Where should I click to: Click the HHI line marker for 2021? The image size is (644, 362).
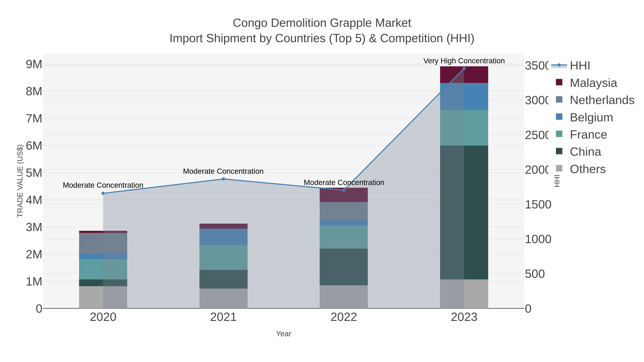point(223,179)
